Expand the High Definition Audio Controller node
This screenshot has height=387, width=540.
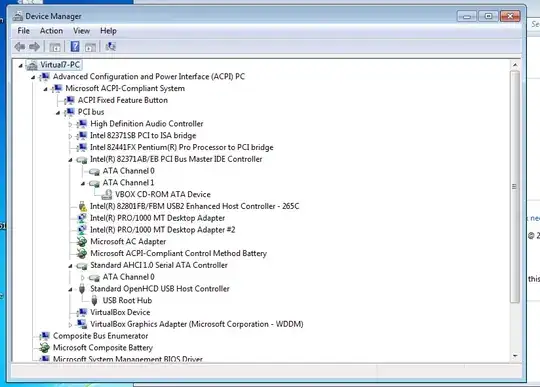coord(70,124)
